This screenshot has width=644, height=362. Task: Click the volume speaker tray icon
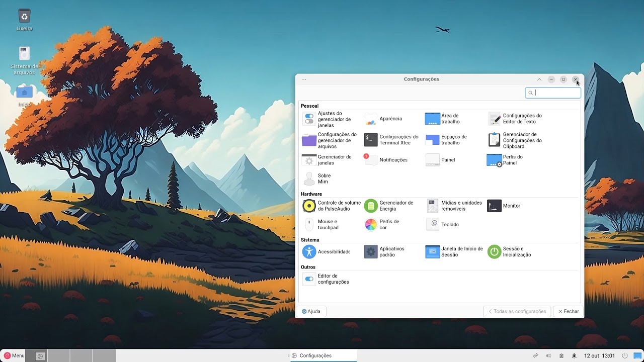point(548,355)
